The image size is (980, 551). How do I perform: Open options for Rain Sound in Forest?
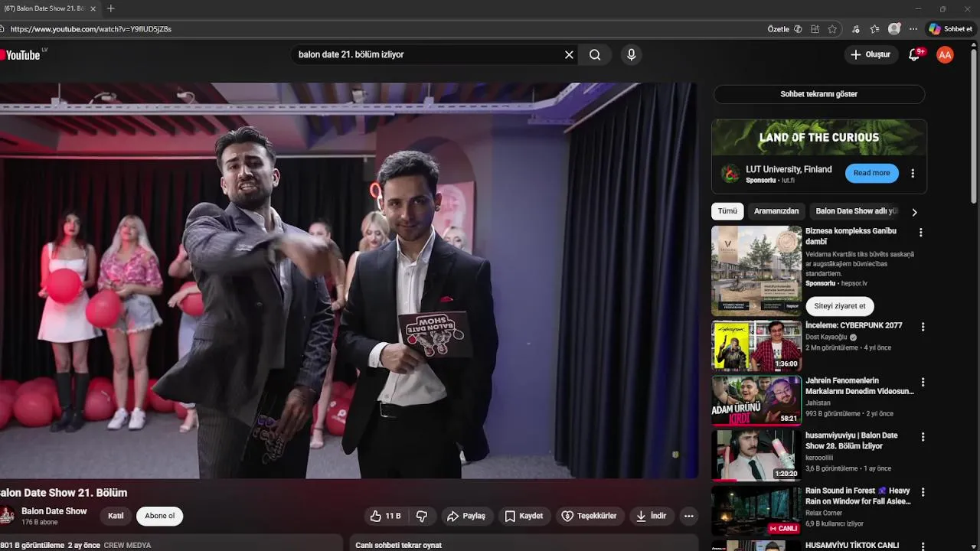coord(923,492)
